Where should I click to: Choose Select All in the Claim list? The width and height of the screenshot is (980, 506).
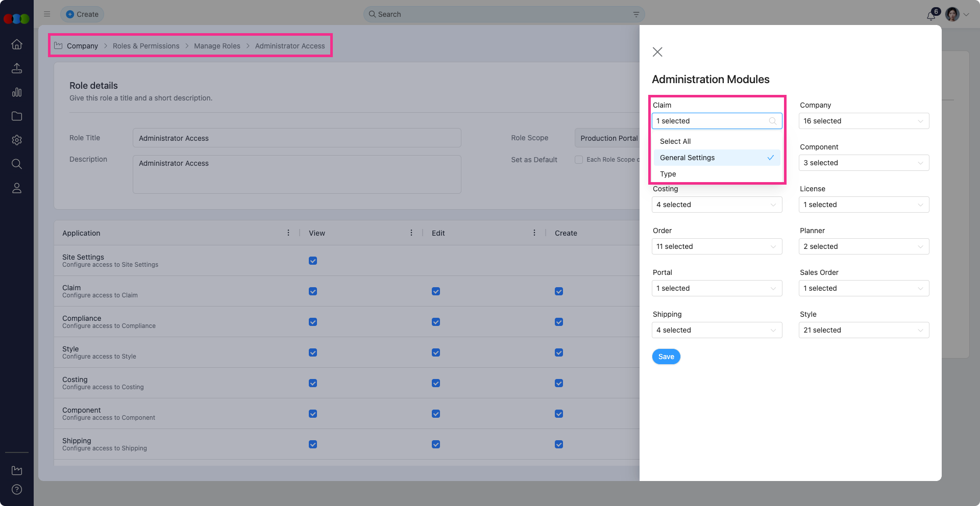[x=675, y=141]
